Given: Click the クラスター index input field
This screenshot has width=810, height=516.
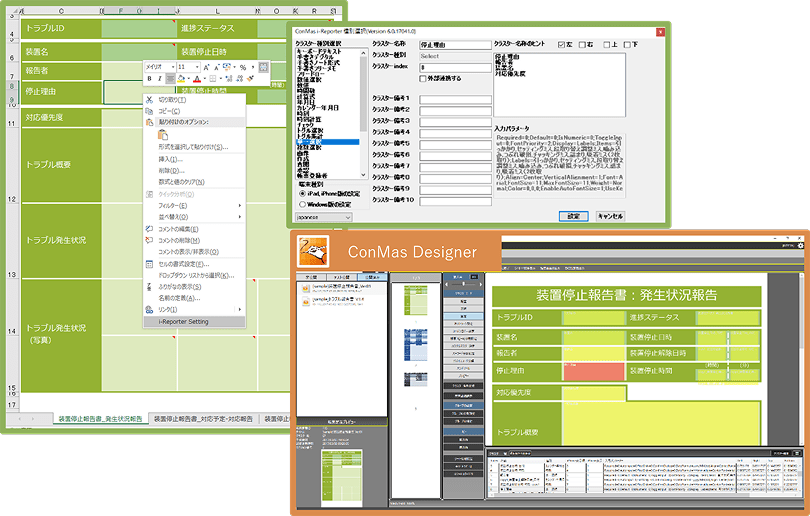Looking at the screenshot, I should [x=455, y=68].
